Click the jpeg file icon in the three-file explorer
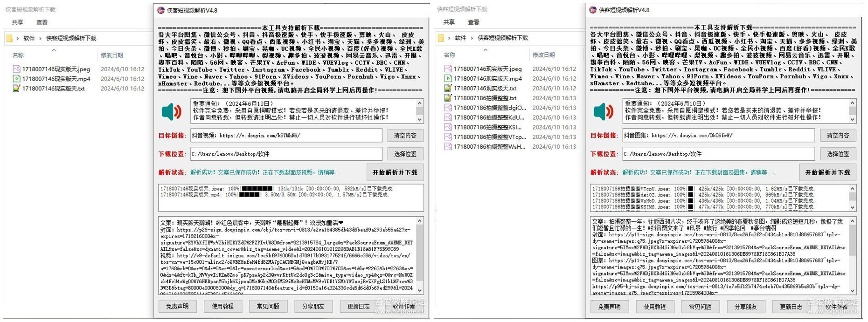The width and height of the screenshot is (868, 322). point(16,69)
